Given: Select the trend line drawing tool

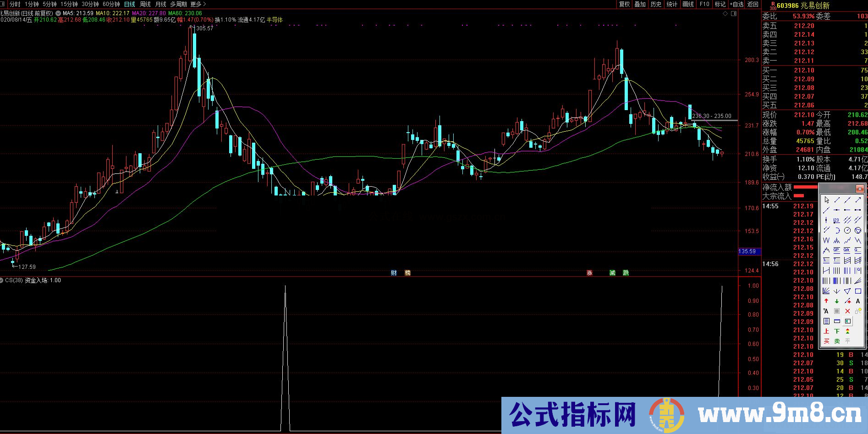Looking at the screenshot, I should point(837,200).
